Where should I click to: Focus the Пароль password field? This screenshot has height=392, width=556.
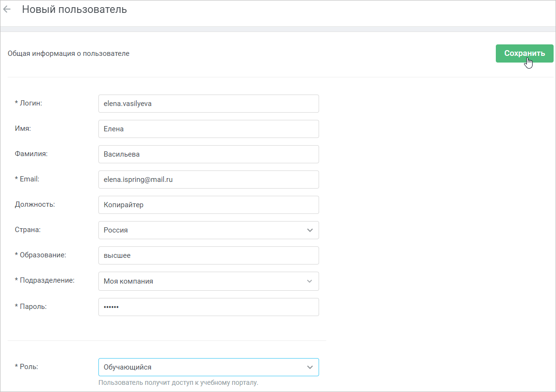click(208, 307)
